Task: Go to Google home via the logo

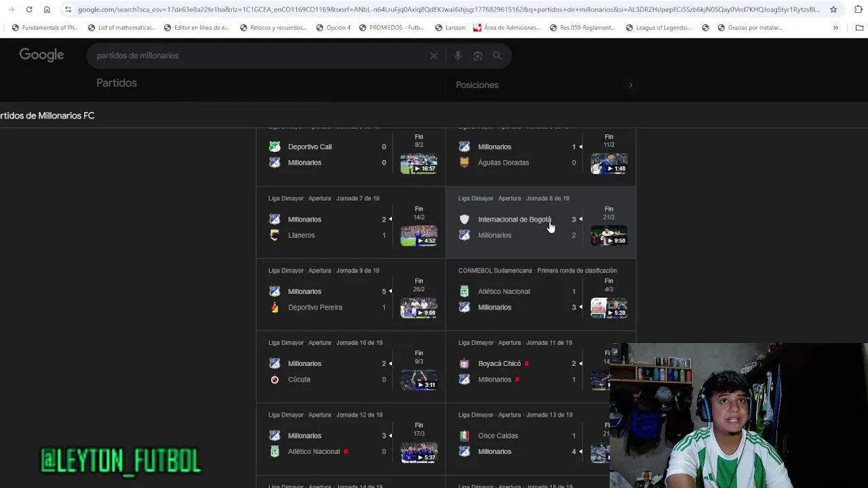Action: pos(41,55)
